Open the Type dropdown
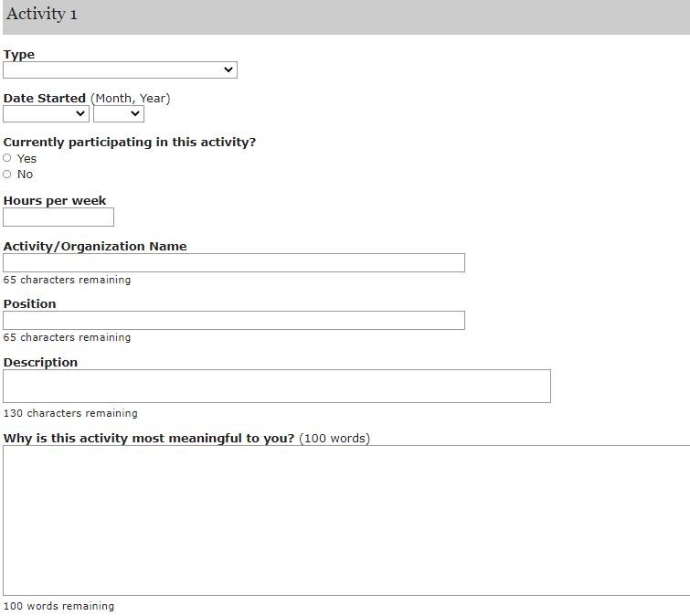 (x=120, y=70)
